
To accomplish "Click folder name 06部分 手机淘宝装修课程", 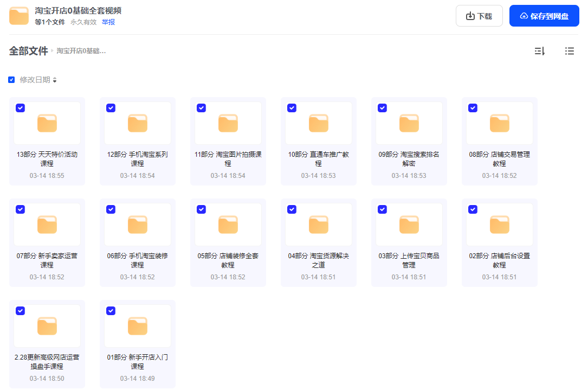I will click(x=137, y=260).
